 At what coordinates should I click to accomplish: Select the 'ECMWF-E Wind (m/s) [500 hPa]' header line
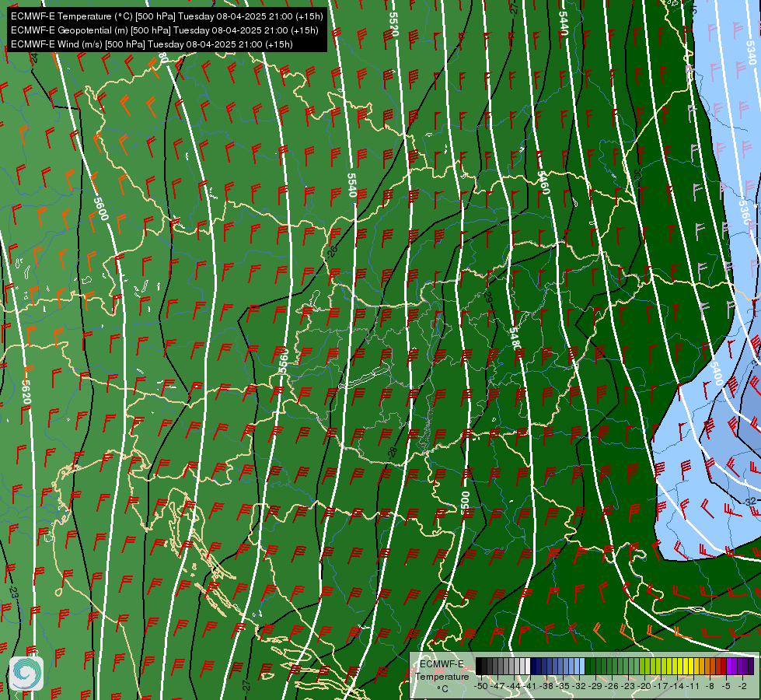pyautogui.click(x=152, y=44)
